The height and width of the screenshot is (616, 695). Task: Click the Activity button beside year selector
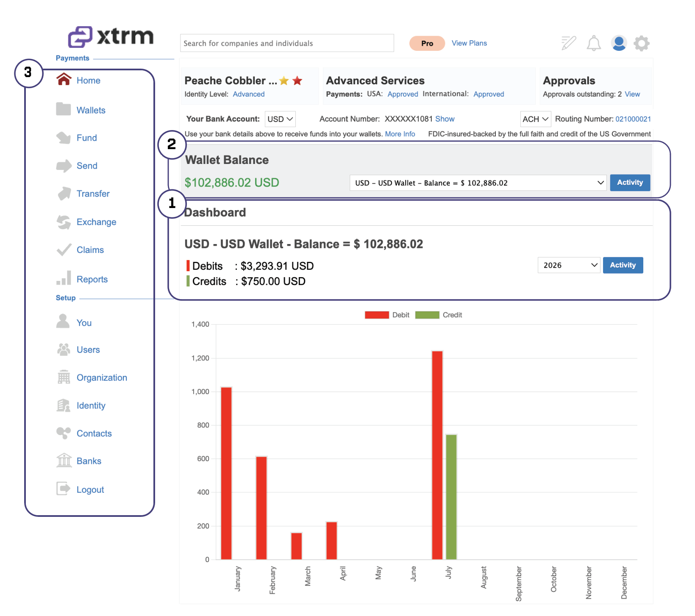623,265
